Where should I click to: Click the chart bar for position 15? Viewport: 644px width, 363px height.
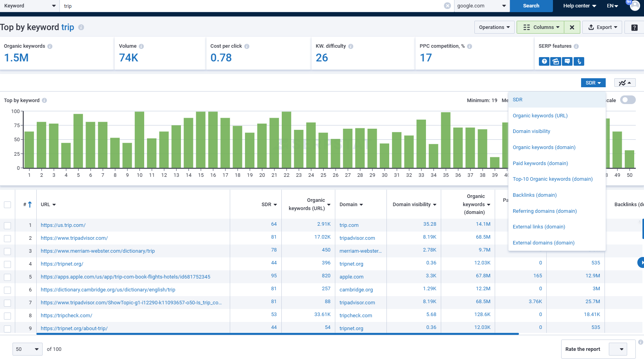pyautogui.click(x=201, y=140)
